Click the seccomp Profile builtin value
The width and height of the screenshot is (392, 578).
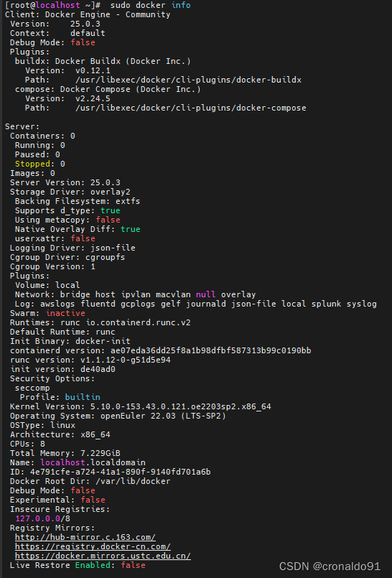point(83,397)
